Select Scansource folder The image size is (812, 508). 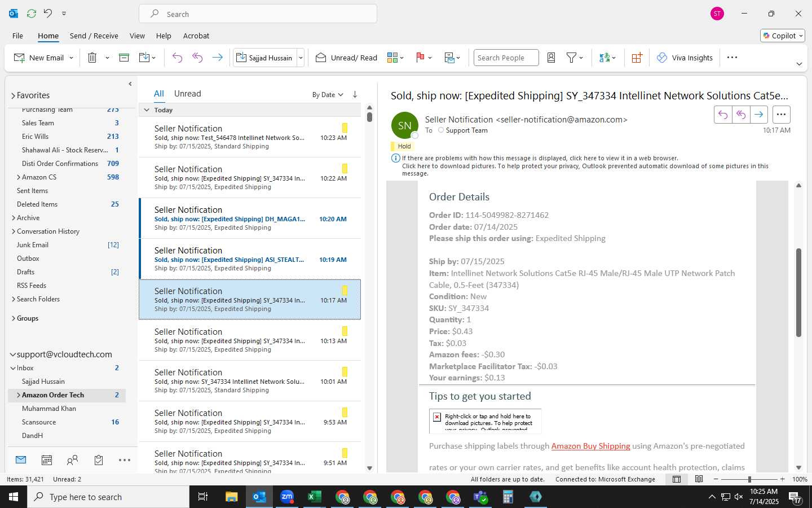pos(39,422)
